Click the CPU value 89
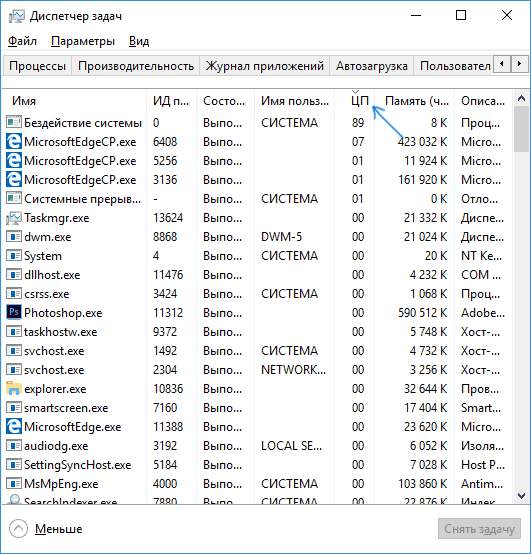The height and width of the screenshot is (554, 531). coord(358,123)
